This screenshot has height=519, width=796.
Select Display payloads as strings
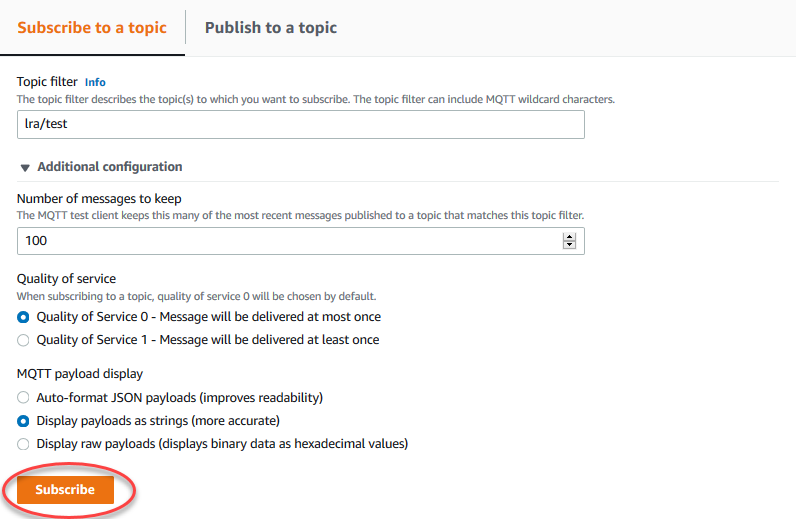tap(24, 421)
